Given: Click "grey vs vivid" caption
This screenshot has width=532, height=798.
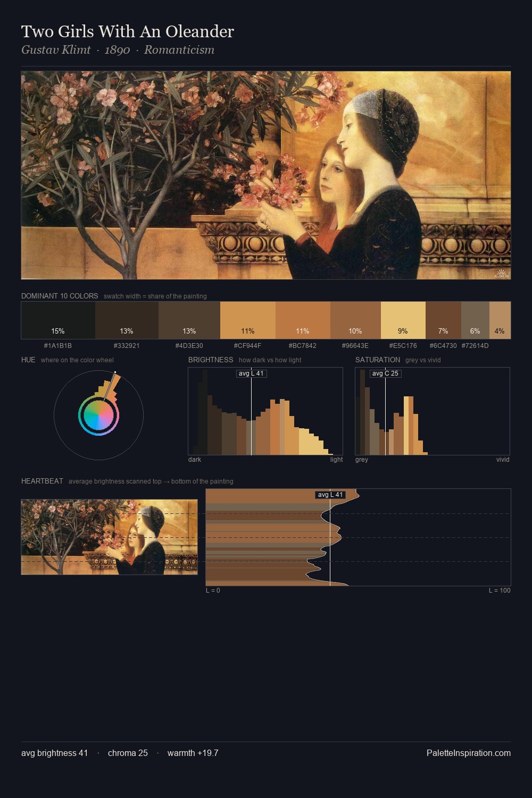Looking at the screenshot, I should point(423,360).
